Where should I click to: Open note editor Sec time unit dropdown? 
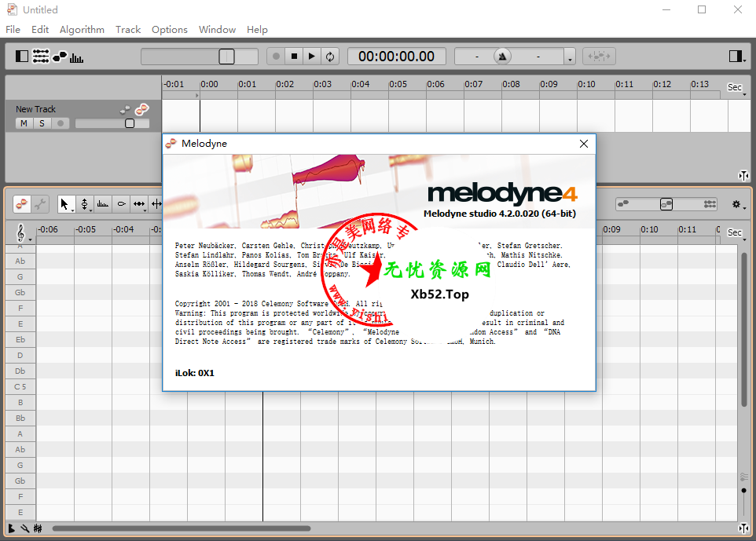[x=736, y=233]
